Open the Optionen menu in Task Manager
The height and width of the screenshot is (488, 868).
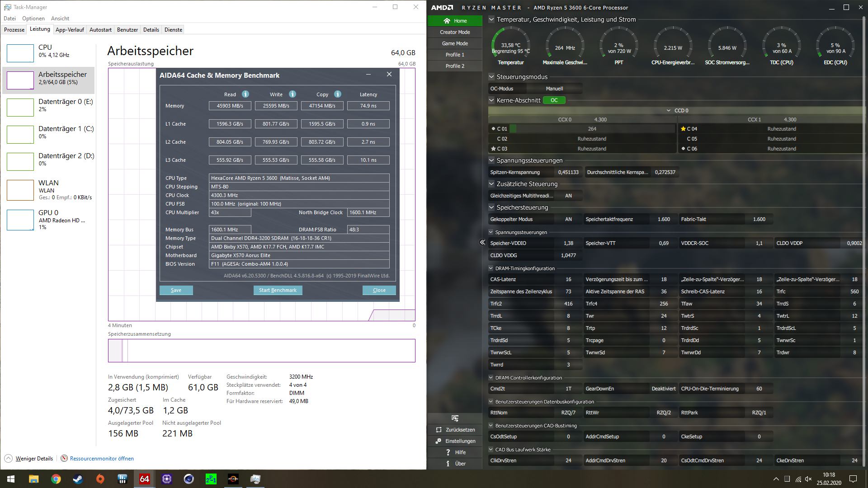pos(33,18)
